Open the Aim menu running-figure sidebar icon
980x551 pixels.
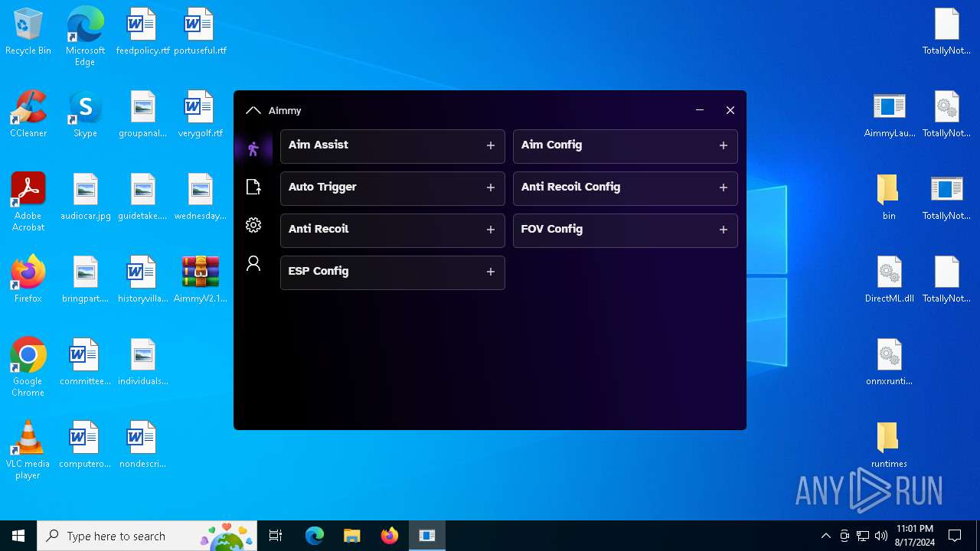click(253, 149)
